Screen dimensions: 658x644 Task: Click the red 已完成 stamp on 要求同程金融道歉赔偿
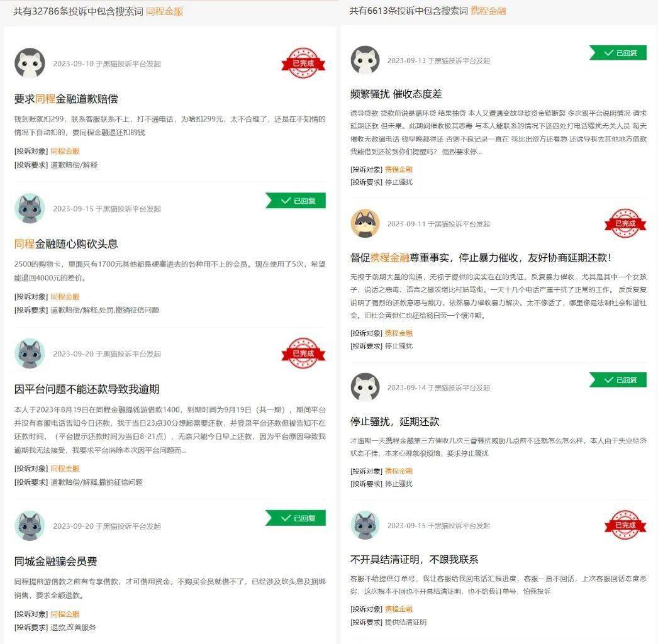(x=303, y=63)
